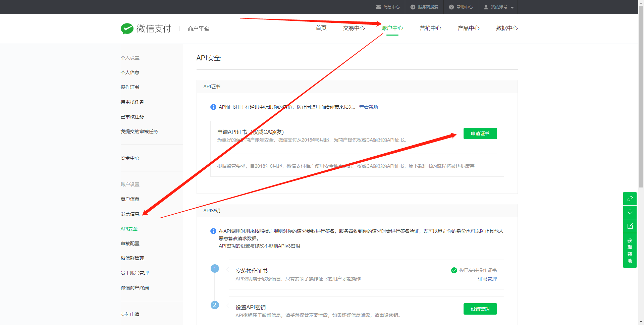The height and width of the screenshot is (325, 644).
Task: Click the WeChat Pay logo icon
Action: click(127, 29)
